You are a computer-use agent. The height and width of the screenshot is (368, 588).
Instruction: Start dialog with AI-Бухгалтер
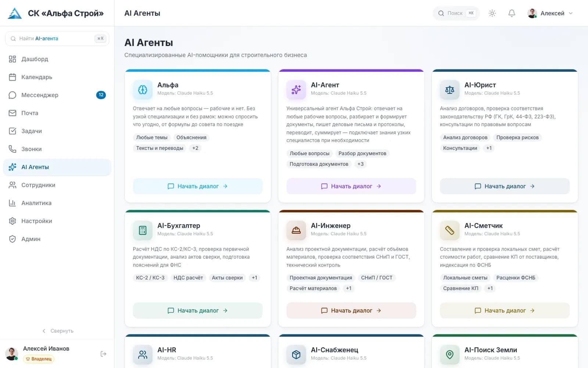point(198,311)
